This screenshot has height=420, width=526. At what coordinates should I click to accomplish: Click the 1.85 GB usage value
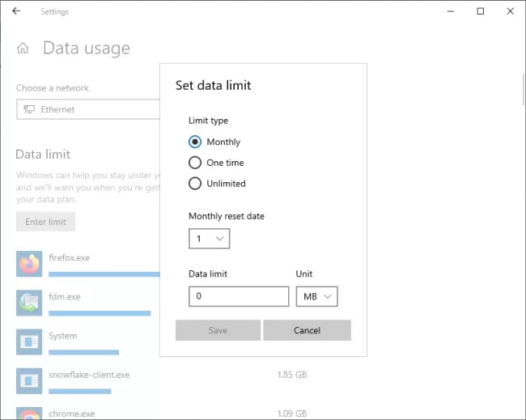[x=292, y=375]
